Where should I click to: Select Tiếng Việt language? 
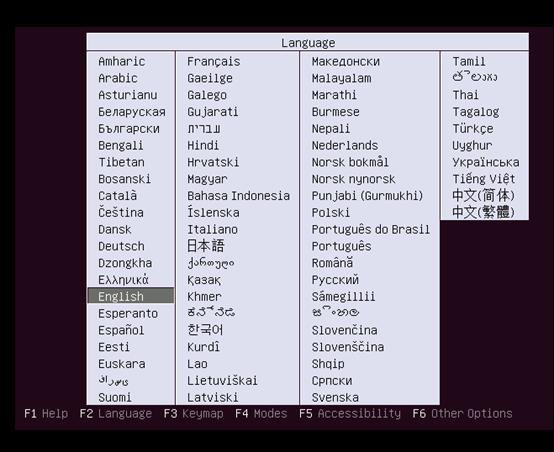[484, 179]
